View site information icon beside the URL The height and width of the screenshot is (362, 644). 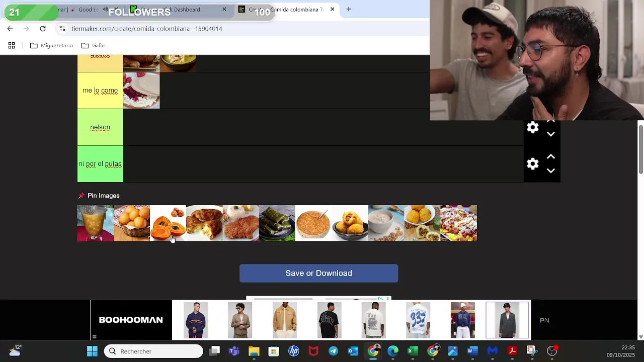coord(62,29)
